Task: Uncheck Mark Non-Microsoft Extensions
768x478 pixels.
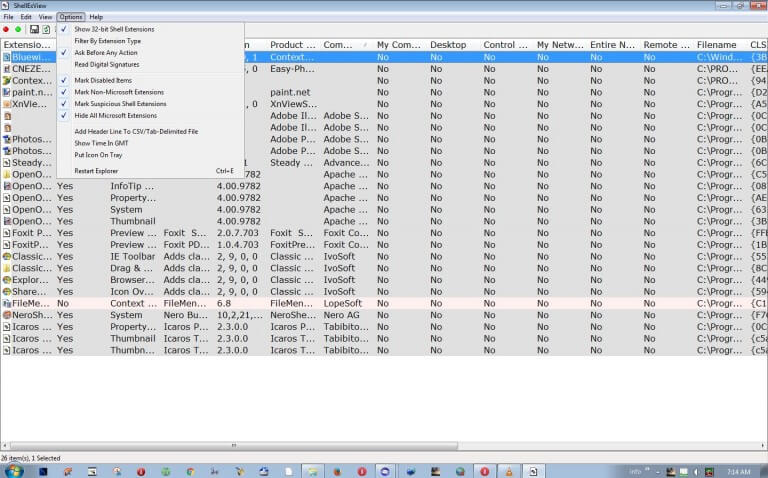Action: coord(119,92)
